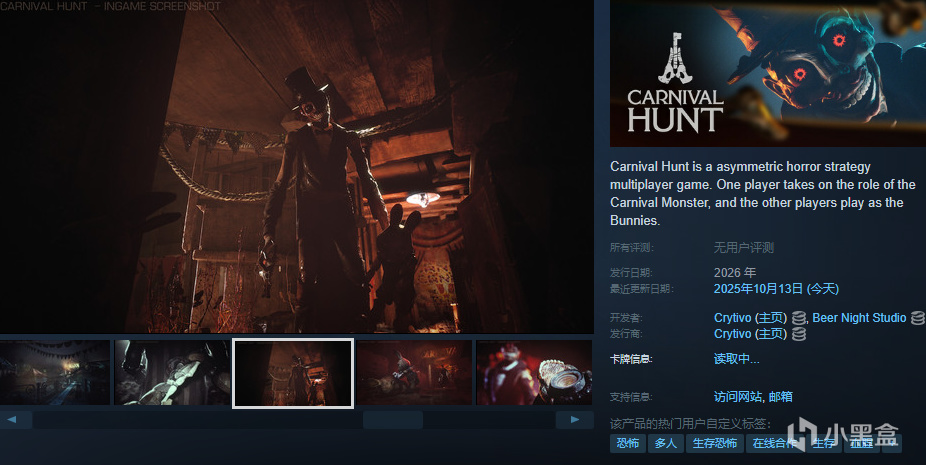
Task: Click the Carnival Hunt game description paragraph
Action: pyautogui.click(x=763, y=193)
